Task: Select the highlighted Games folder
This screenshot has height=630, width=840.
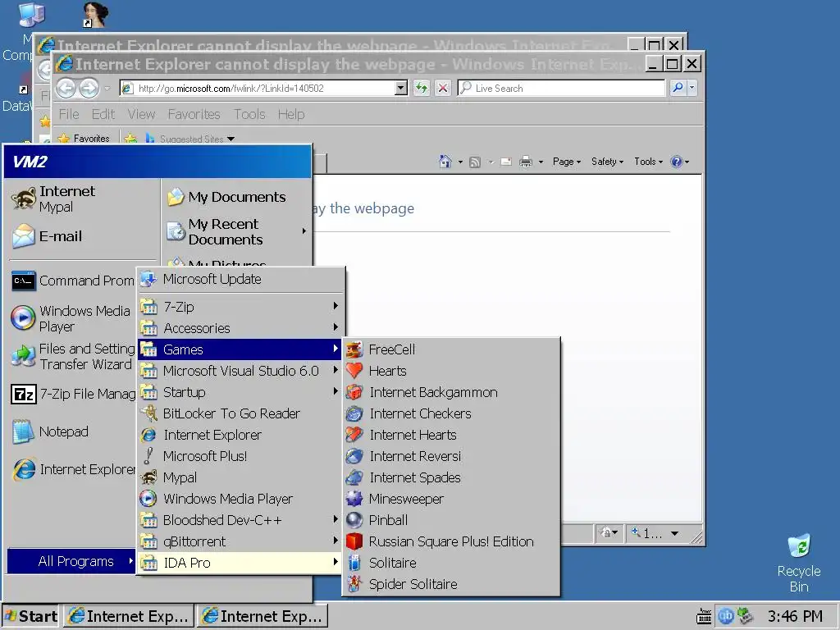Action: pos(240,349)
